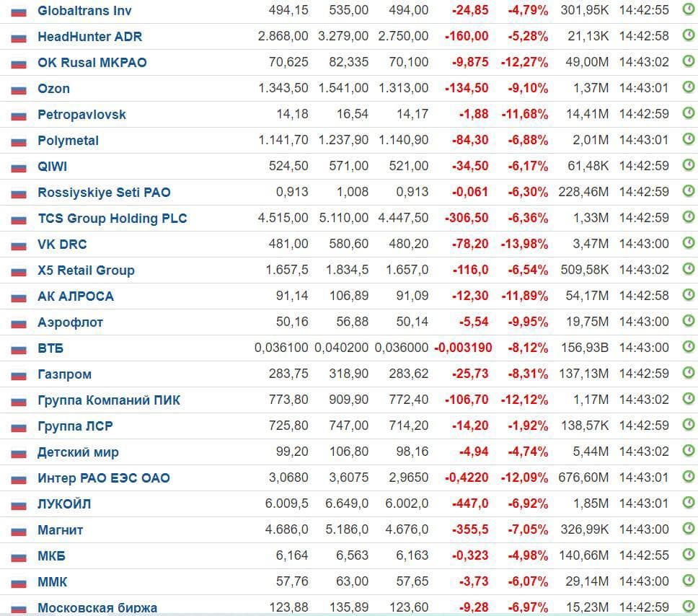Screen dimensions: 698x616
Task: Open the АК АЛРОСА stock page
Action: [x=76, y=296]
